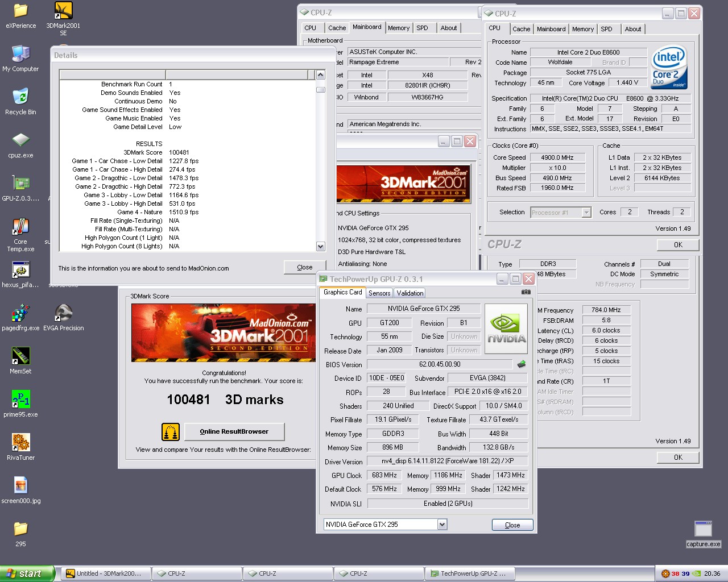
Task: Click the NVIDIA tray icon in taskbar
Action: point(696,573)
